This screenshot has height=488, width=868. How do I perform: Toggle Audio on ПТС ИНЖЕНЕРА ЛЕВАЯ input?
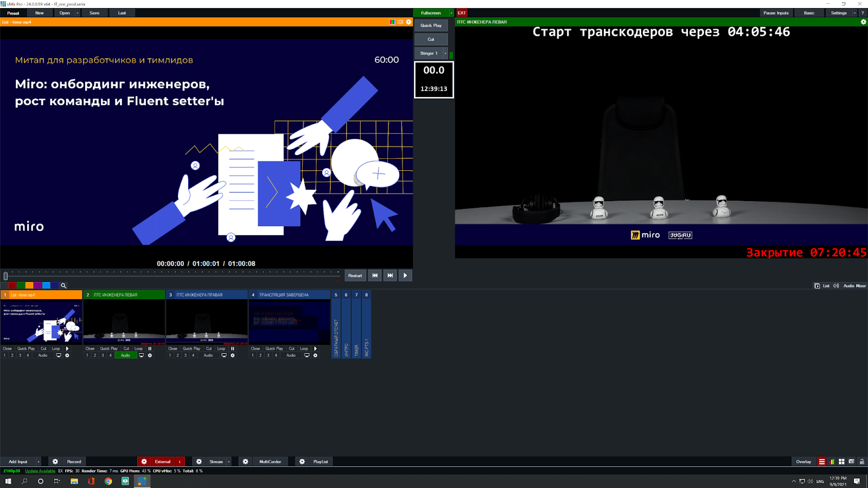[125, 355]
